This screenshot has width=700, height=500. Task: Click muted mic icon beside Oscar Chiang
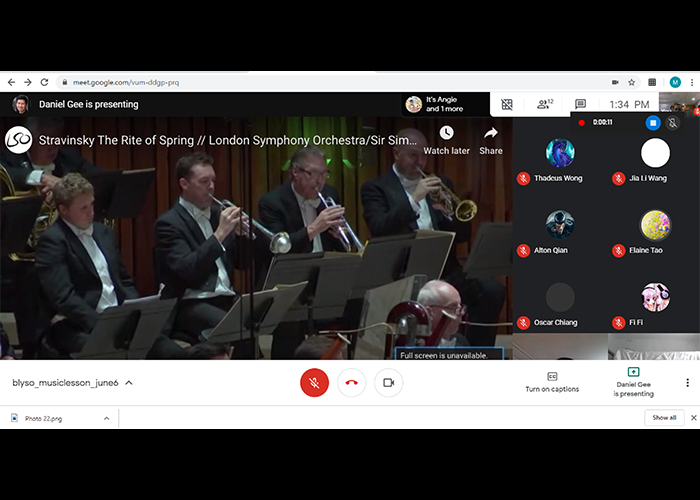(x=523, y=322)
